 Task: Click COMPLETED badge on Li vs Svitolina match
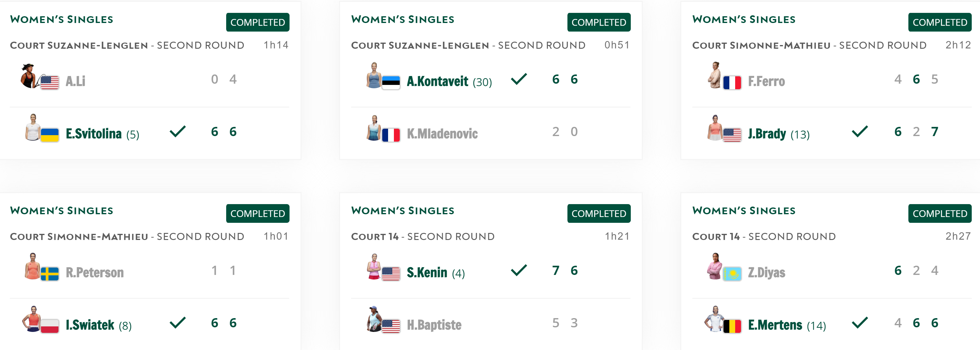click(x=258, y=22)
